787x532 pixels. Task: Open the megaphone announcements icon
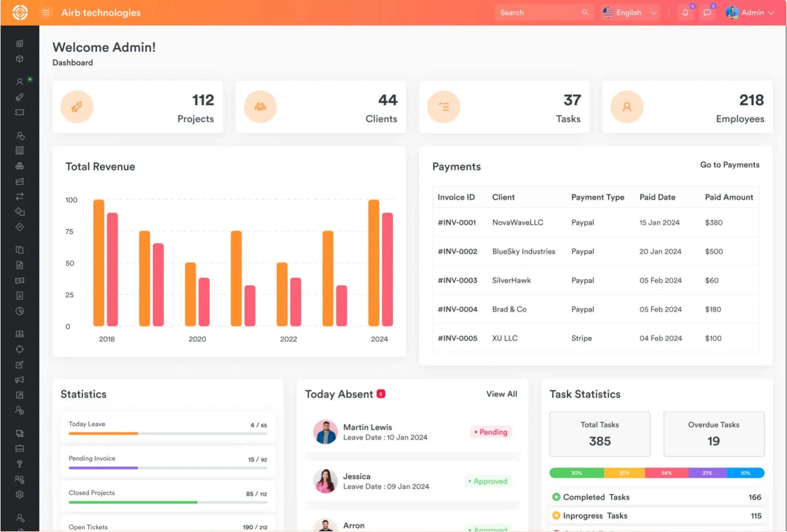coord(20,380)
